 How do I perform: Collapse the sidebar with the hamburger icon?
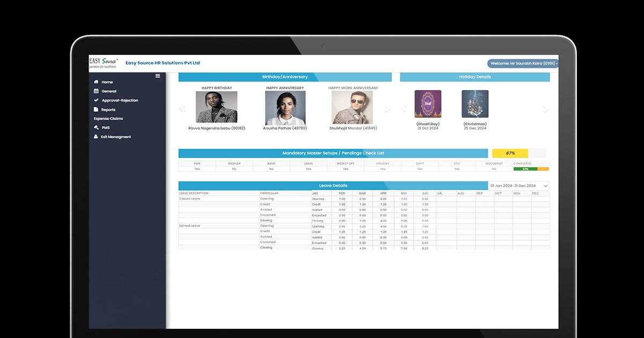[158, 76]
